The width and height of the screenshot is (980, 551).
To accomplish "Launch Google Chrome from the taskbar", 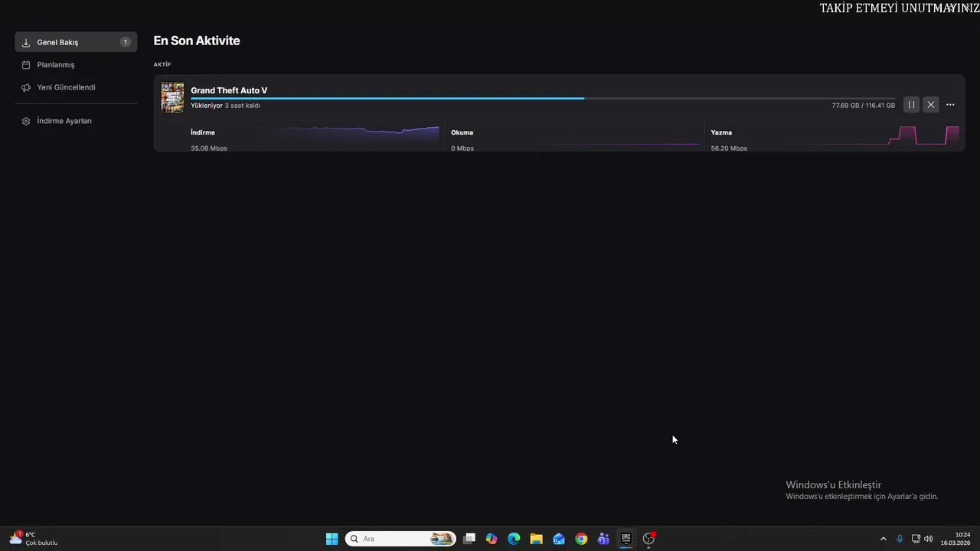I will pos(581,539).
